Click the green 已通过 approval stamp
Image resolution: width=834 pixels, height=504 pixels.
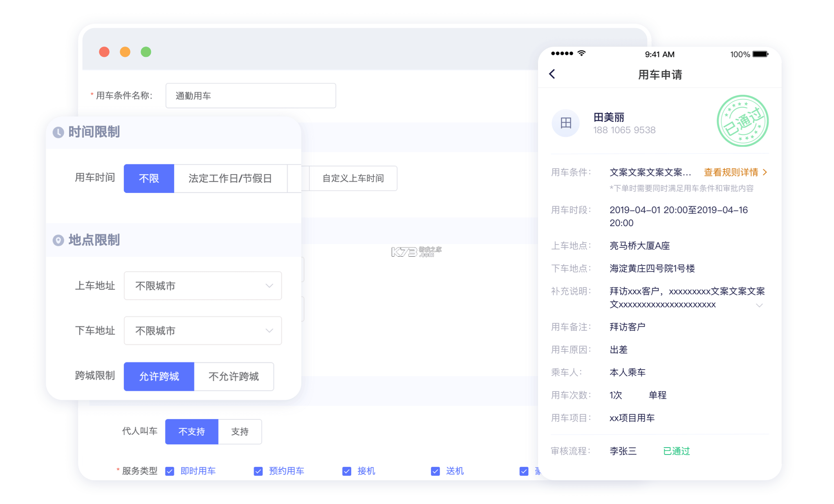pos(743,121)
